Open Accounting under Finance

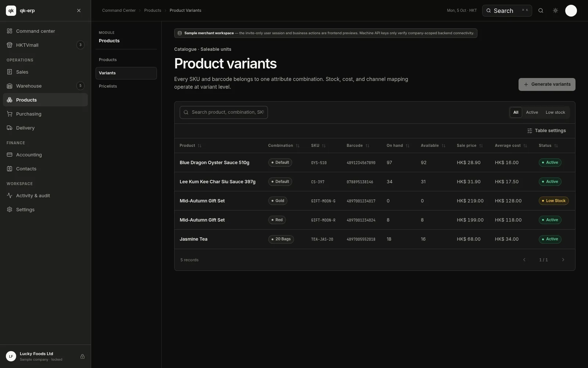click(x=45, y=155)
